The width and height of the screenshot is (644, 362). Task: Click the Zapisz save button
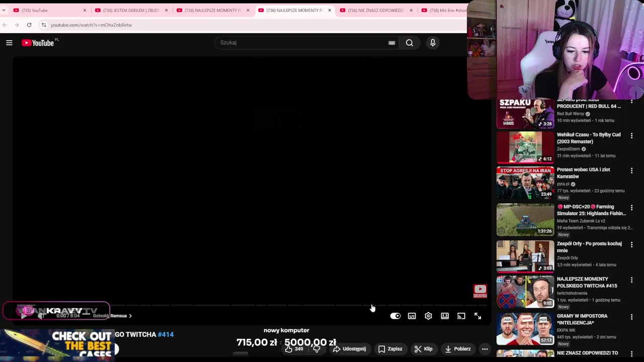[390, 349]
